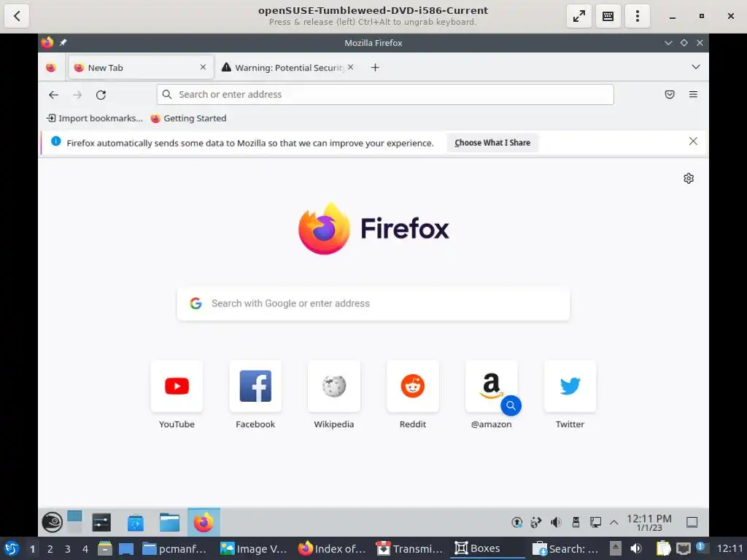Open the host start menu bird icon

coord(12,548)
